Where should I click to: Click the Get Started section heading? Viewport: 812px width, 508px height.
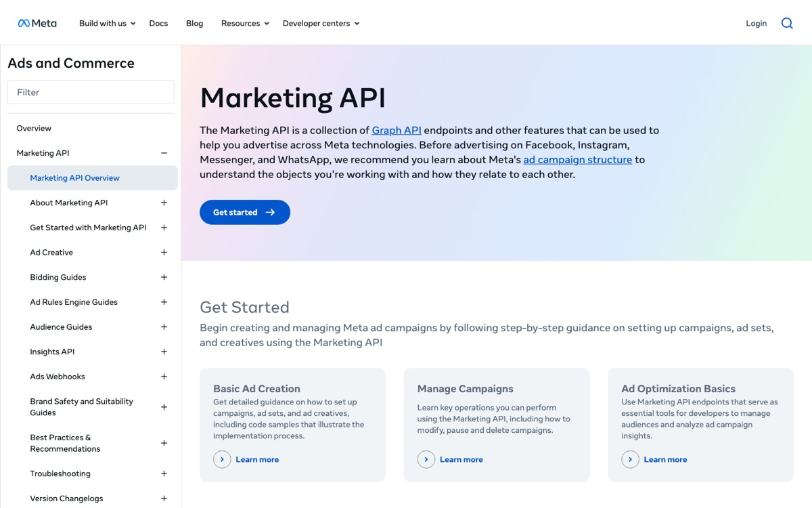[244, 307]
